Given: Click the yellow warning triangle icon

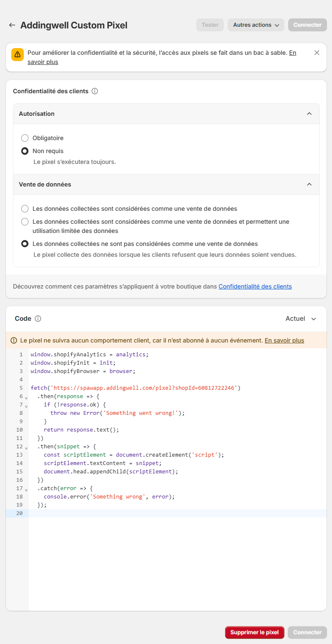Looking at the screenshot, I should [x=18, y=55].
